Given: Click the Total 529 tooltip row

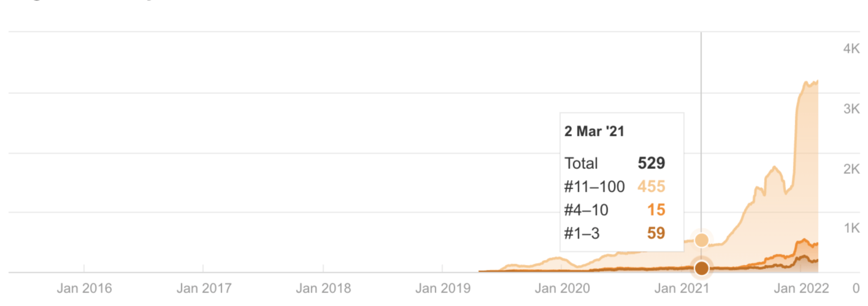Looking at the screenshot, I should point(615,163).
